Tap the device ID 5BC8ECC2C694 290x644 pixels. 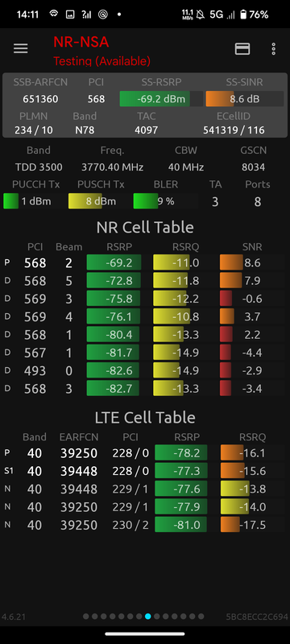point(257,617)
